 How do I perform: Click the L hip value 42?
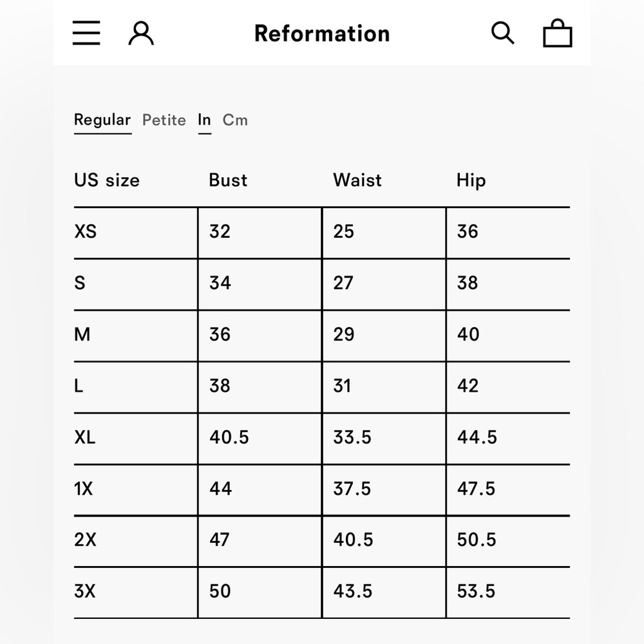pos(468,386)
